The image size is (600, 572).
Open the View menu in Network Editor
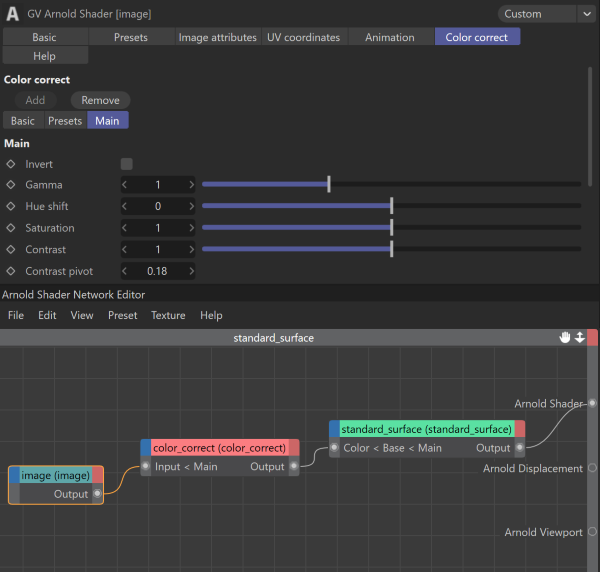coord(82,315)
